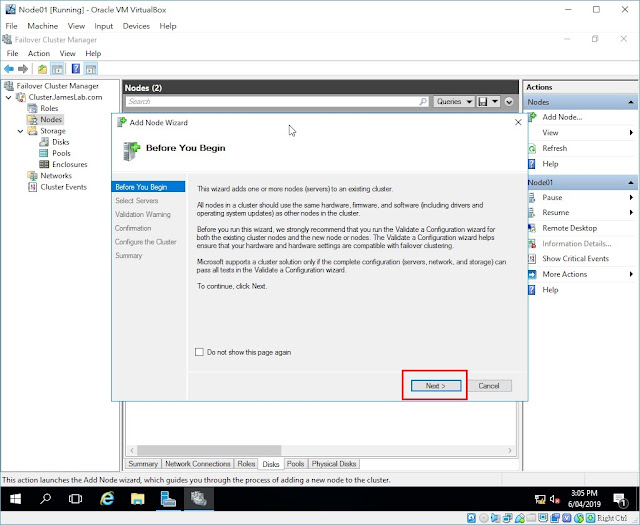Click Cancel in Add Node Wizard

[489, 386]
